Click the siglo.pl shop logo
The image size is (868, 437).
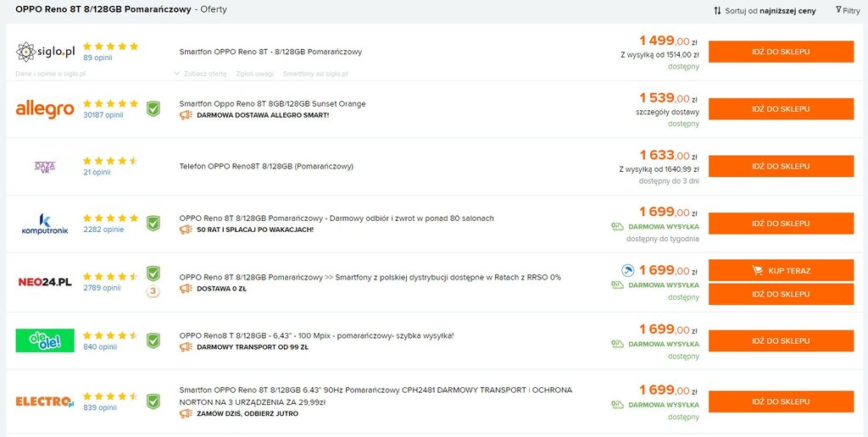[45, 52]
